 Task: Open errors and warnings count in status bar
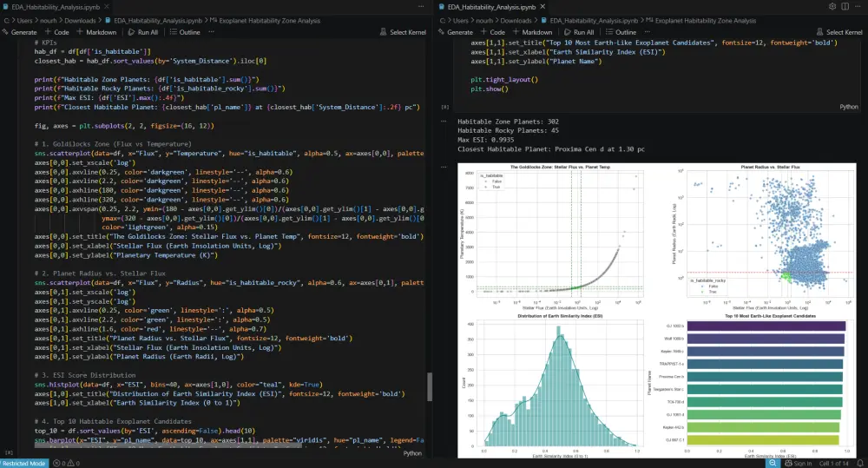click(x=66, y=464)
